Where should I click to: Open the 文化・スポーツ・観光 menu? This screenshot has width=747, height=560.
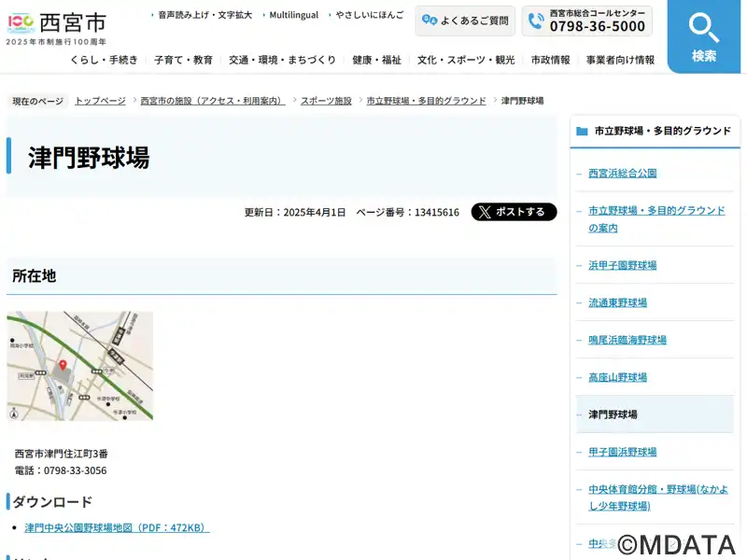[466, 60]
